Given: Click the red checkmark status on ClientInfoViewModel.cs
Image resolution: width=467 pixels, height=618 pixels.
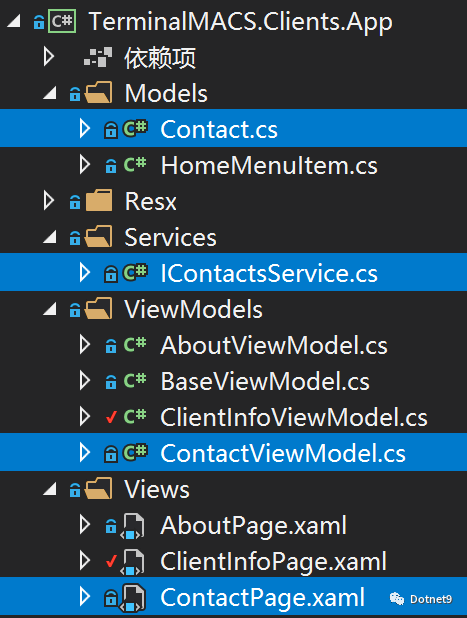Looking at the screenshot, I should click(112, 417).
